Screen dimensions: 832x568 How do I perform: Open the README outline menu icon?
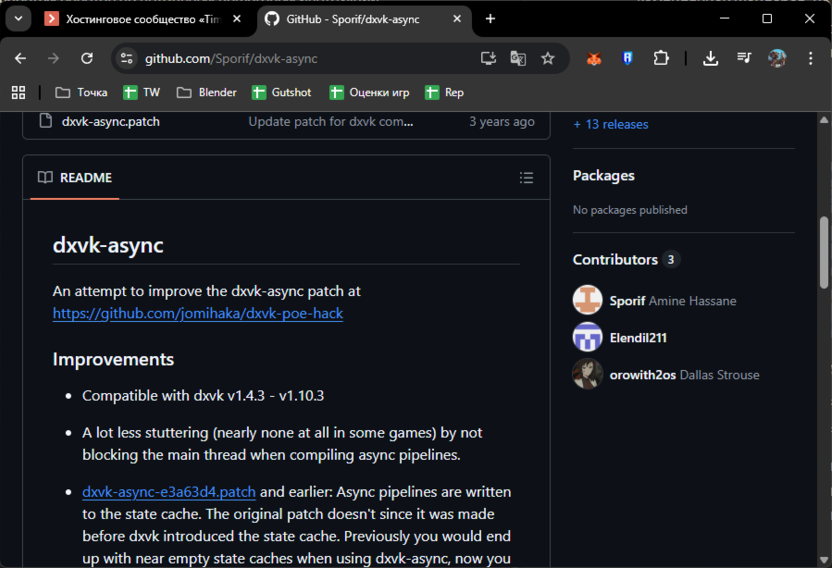tap(526, 178)
